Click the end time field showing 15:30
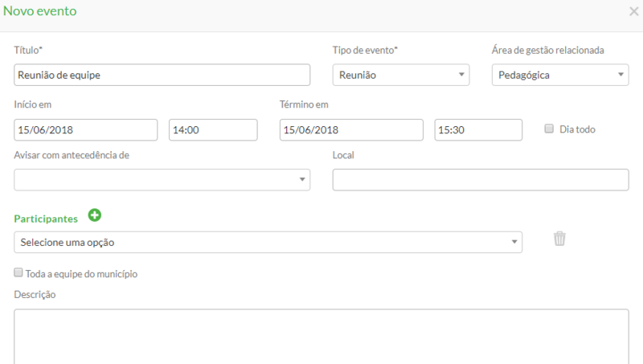 click(x=477, y=129)
